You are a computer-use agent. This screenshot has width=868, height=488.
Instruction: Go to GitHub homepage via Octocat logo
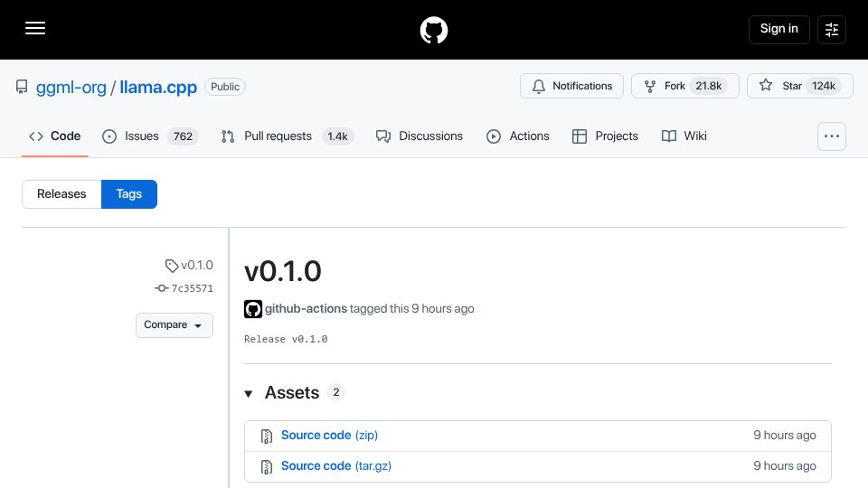coord(433,30)
